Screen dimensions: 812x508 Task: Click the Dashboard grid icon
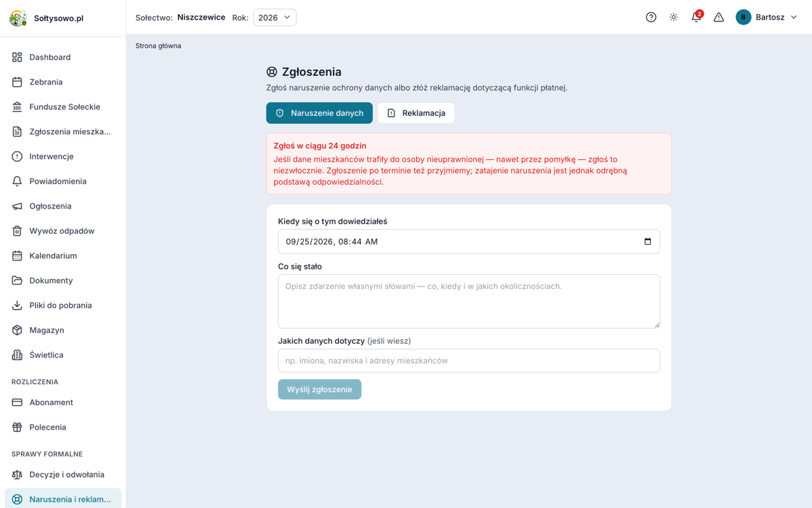click(17, 58)
